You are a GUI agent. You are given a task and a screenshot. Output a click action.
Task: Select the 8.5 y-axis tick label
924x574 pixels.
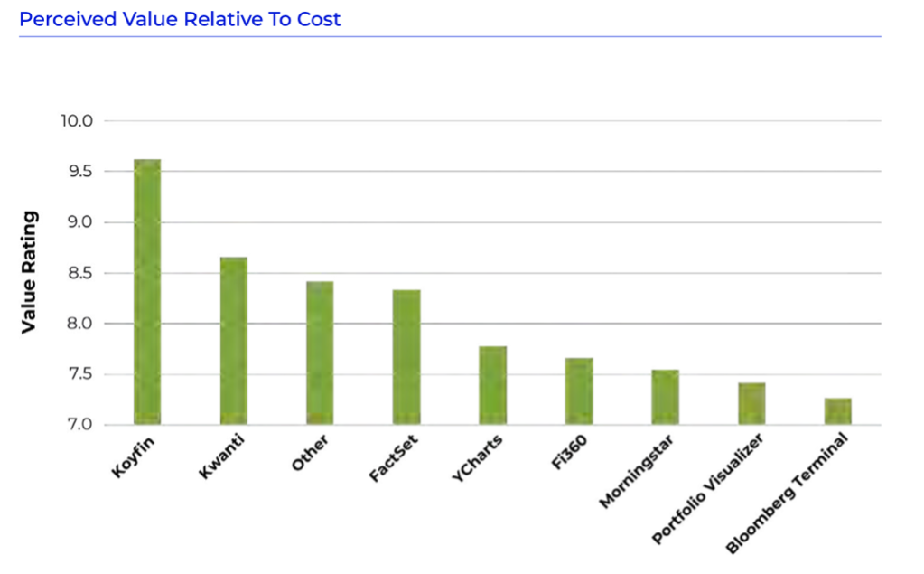(x=80, y=273)
